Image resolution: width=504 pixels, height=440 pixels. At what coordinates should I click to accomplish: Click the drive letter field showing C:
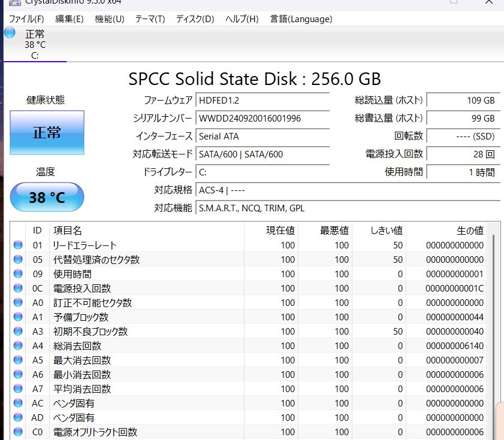click(262, 172)
